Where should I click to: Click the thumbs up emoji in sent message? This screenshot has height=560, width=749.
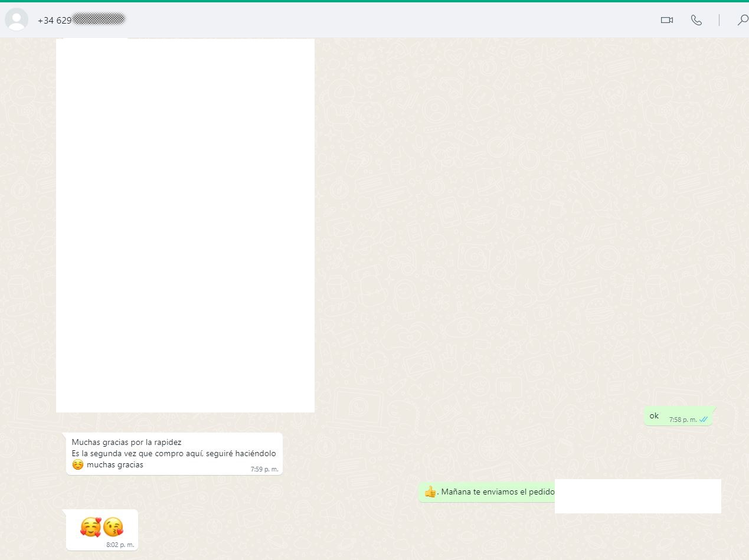coord(430,492)
